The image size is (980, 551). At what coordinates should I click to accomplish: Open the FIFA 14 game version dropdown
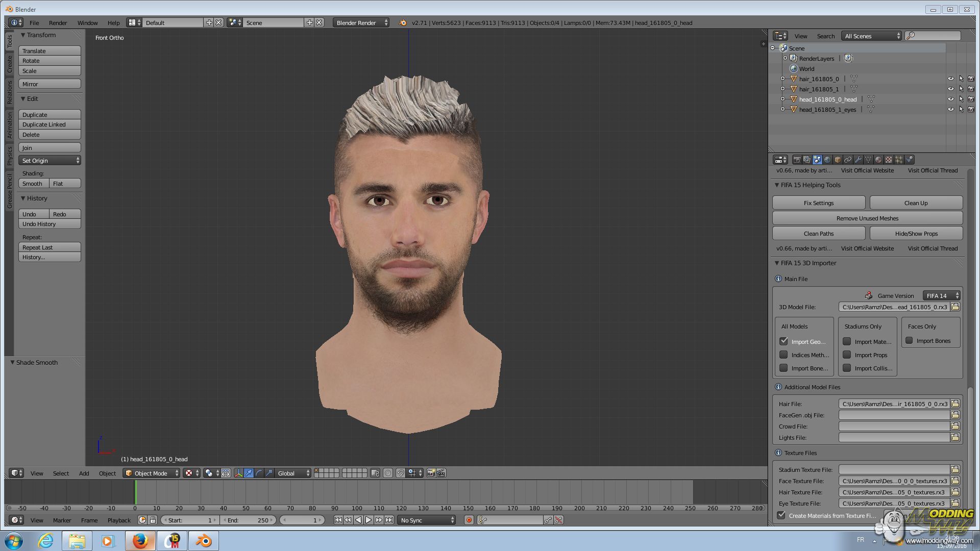[942, 295]
